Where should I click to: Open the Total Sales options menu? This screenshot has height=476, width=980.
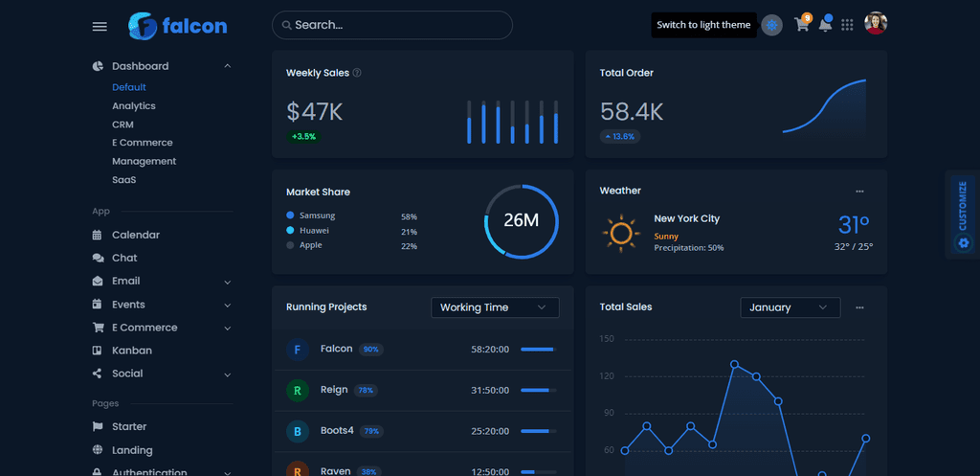pos(860,307)
